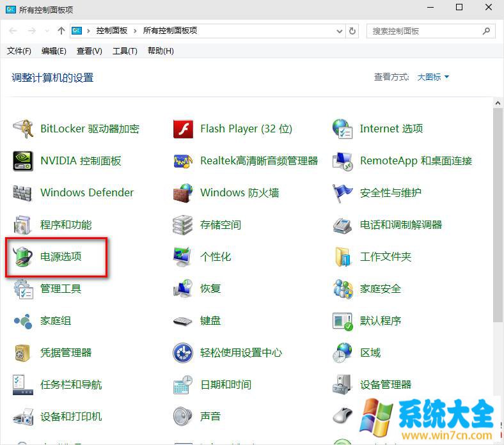
Task: Click the forward navigation arrow
Action: tap(31, 31)
